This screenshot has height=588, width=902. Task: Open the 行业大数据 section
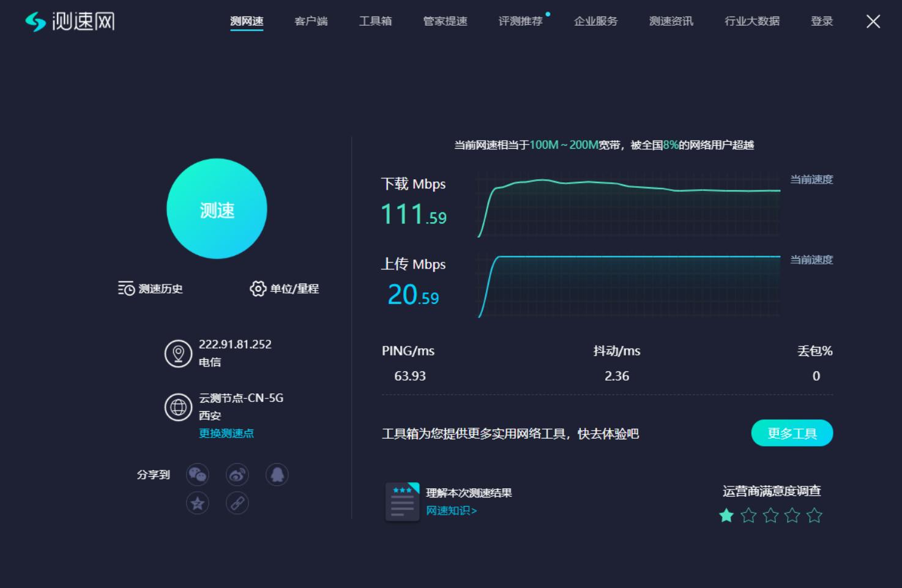(752, 20)
